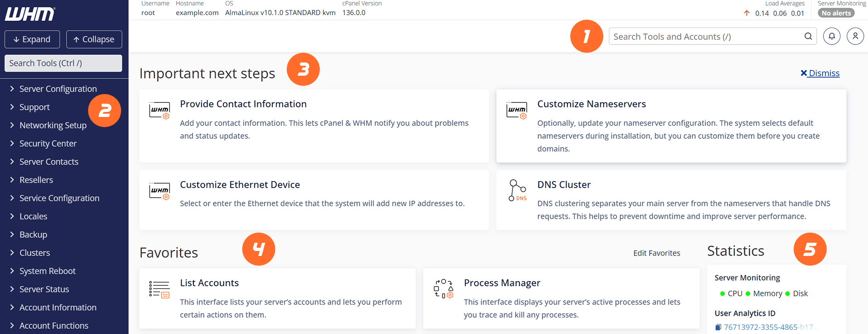Click the Server Monitoring heading in Statistics
The image size is (868, 334).
[x=747, y=278]
